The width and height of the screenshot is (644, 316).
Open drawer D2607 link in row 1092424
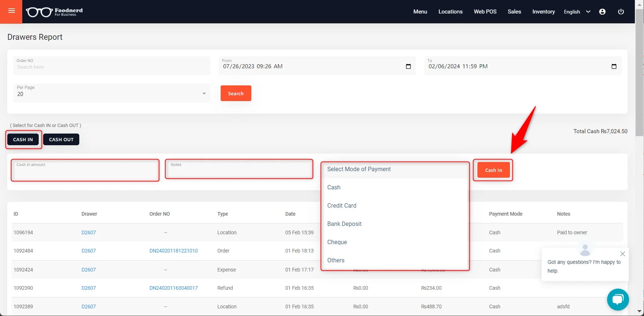88,270
